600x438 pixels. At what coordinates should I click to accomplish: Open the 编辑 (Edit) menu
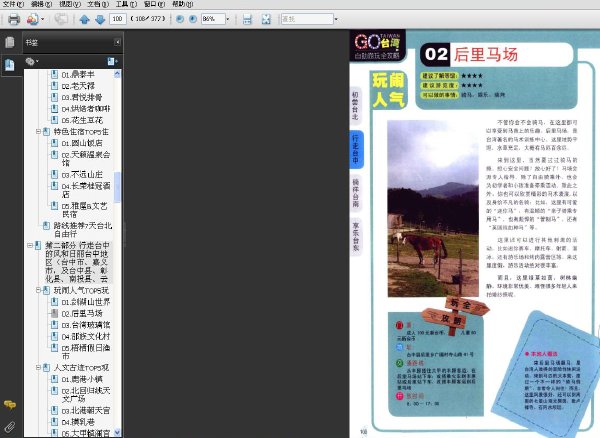(x=41, y=4)
